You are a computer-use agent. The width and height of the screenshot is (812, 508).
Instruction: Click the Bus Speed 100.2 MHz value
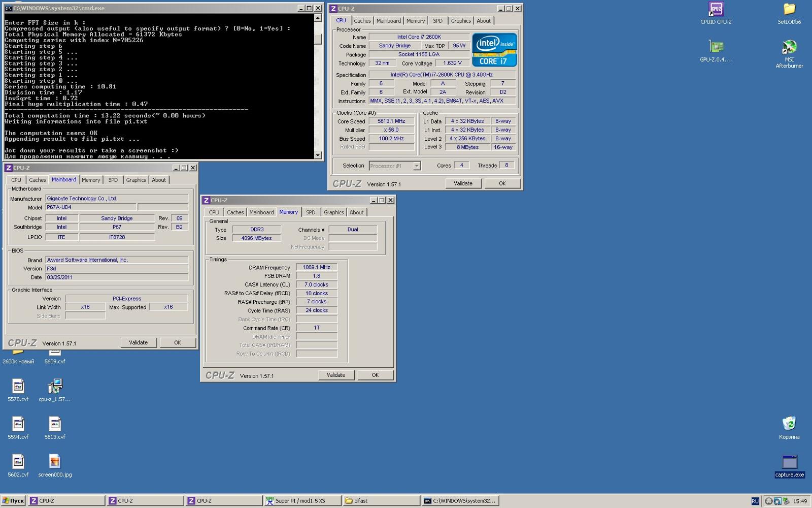coord(391,139)
